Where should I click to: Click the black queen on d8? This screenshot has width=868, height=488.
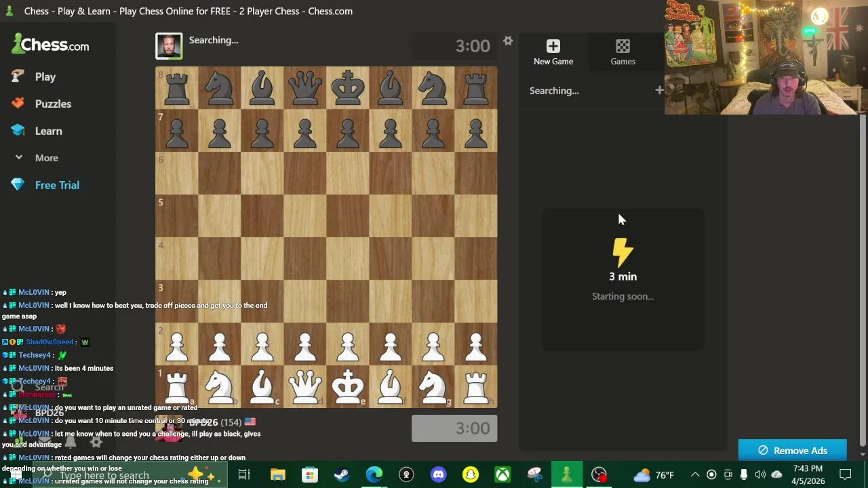[305, 87]
